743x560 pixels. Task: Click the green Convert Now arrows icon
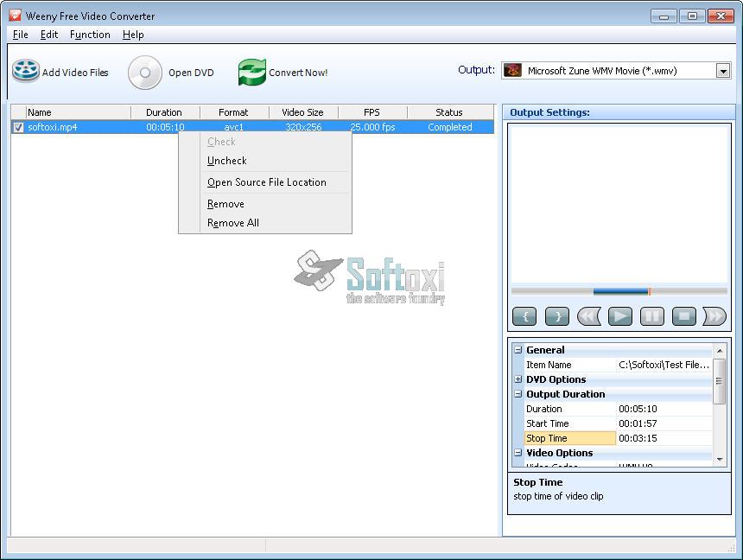(252, 72)
